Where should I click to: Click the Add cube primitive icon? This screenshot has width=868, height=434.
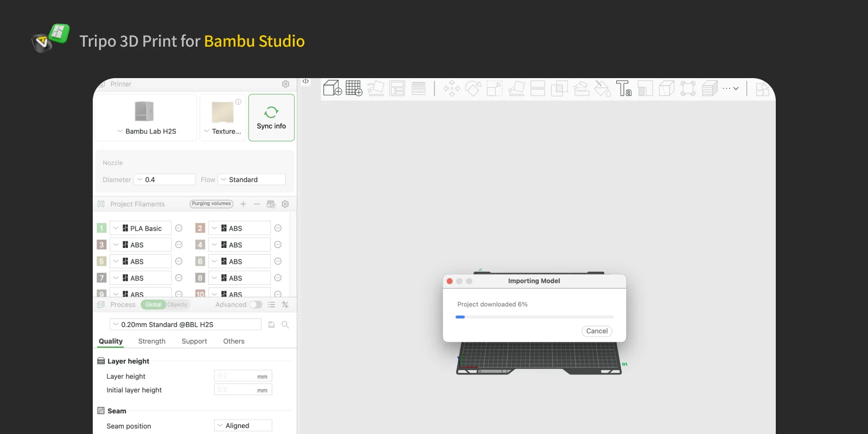point(332,88)
